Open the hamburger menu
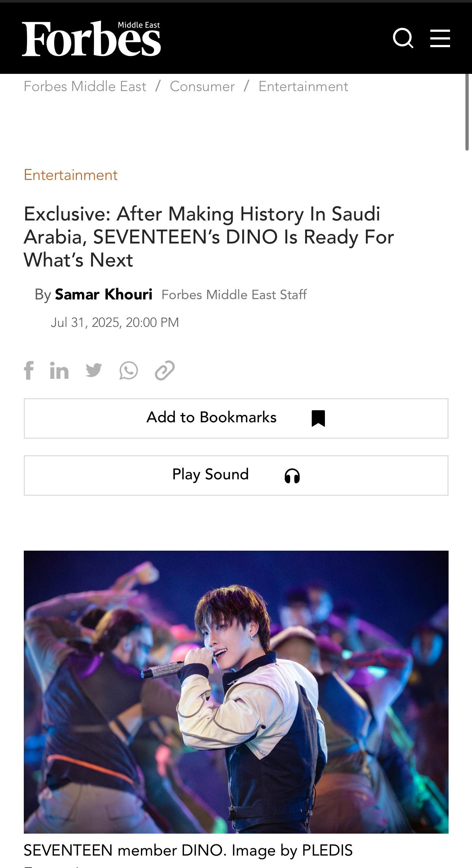 [x=440, y=38]
